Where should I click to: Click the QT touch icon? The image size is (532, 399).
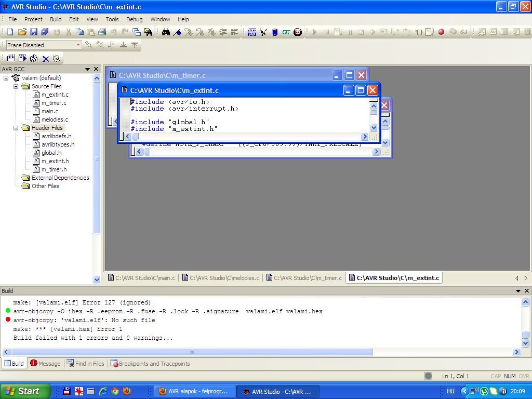(286, 32)
